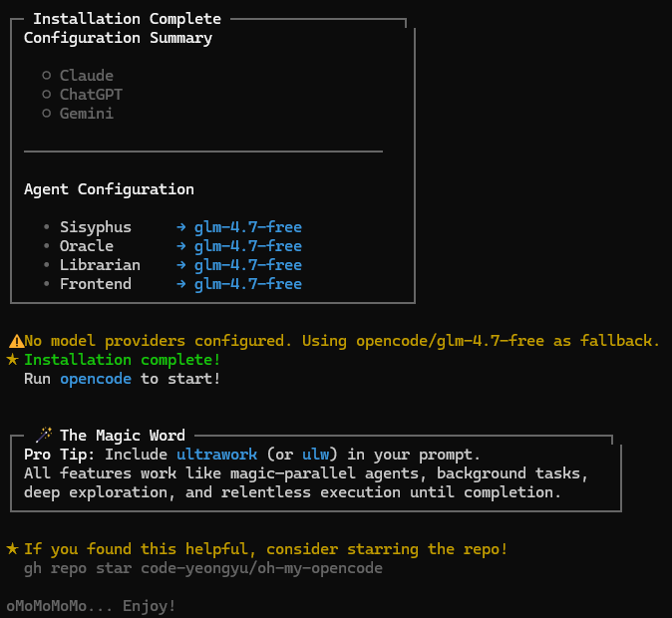This screenshot has height=618, width=672.
Task: Click the "Agent Configuration" heading
Action: click(109, 189)
